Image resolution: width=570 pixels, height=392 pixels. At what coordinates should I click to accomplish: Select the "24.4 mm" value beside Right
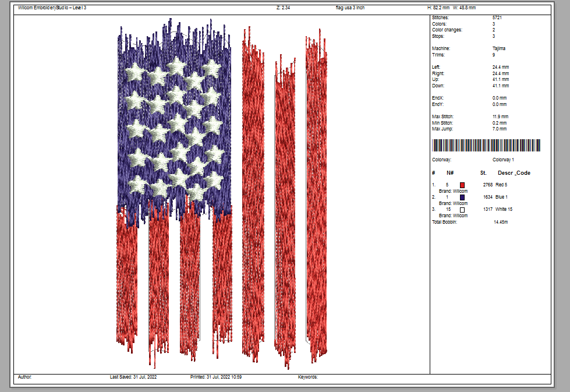click(x=501, y=73)
